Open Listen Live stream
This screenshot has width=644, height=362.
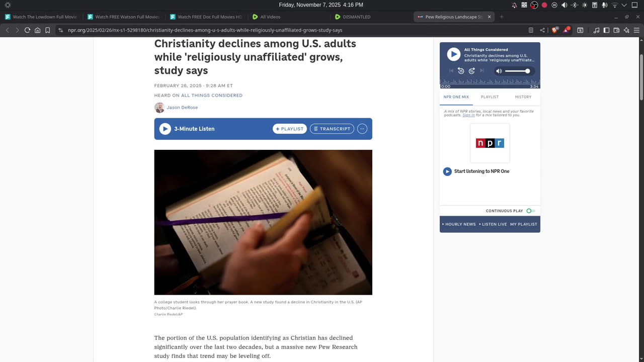pos(493,224)
